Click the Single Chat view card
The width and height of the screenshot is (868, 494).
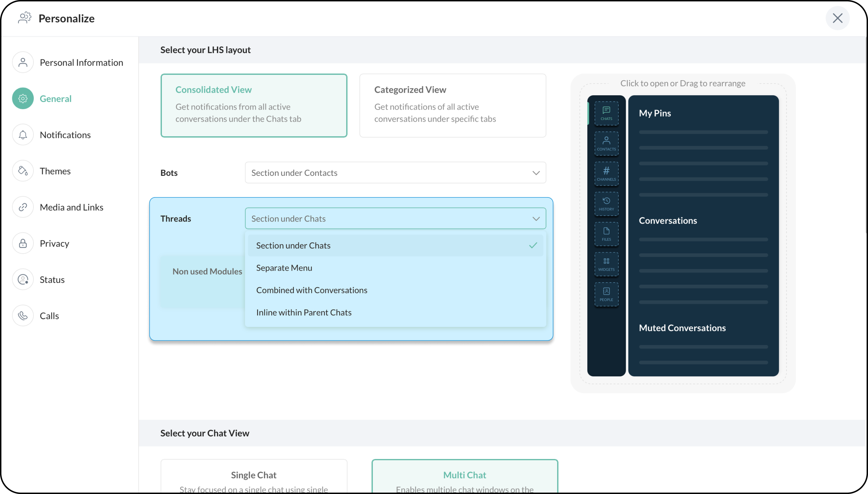click(x=254, y=476)
